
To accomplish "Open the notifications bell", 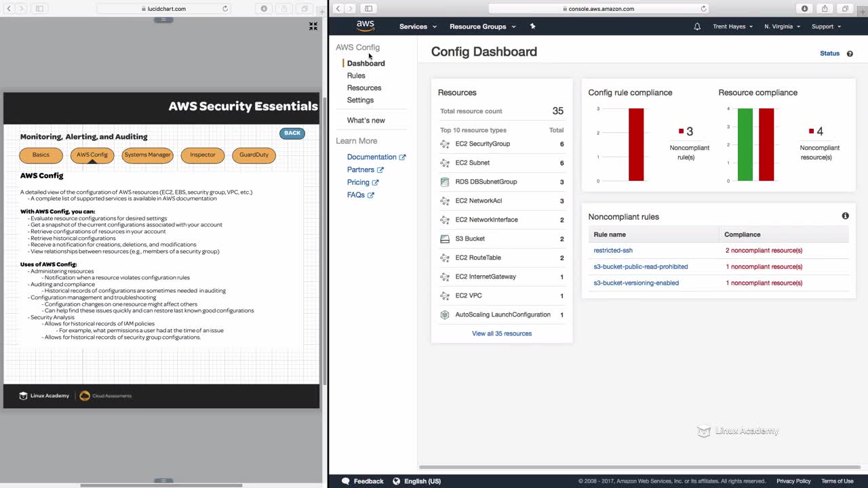I will [697, 26].
